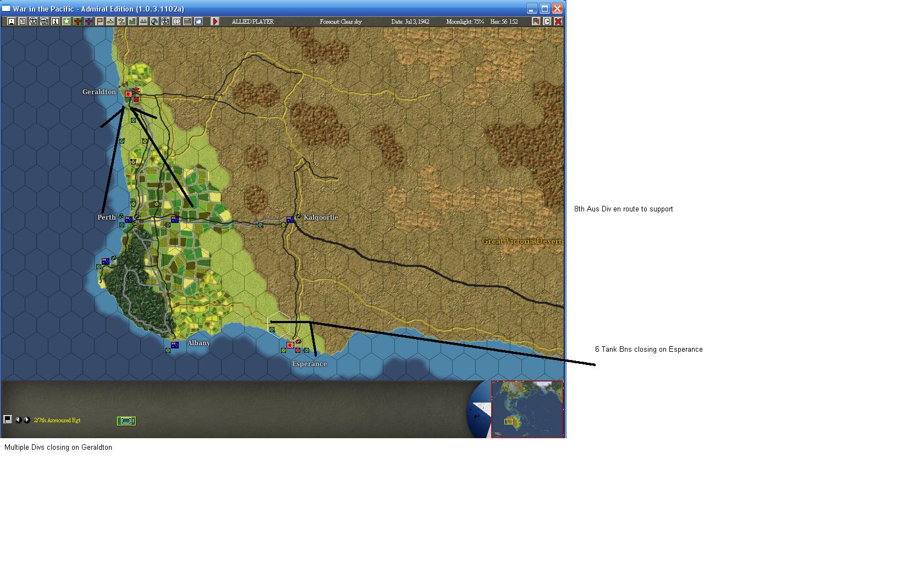This screenshot has height=578, width=924.
Task: Select the Albany base flag icon
Action: coord(175,345)
